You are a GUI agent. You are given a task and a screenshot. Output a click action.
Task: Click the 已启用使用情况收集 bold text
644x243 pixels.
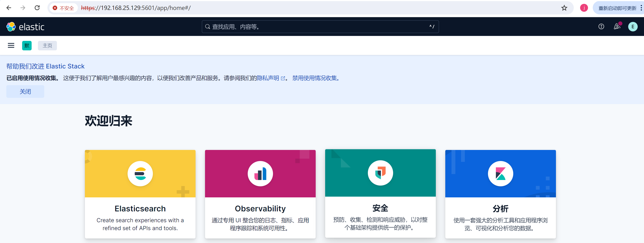(x=33, y=78)
